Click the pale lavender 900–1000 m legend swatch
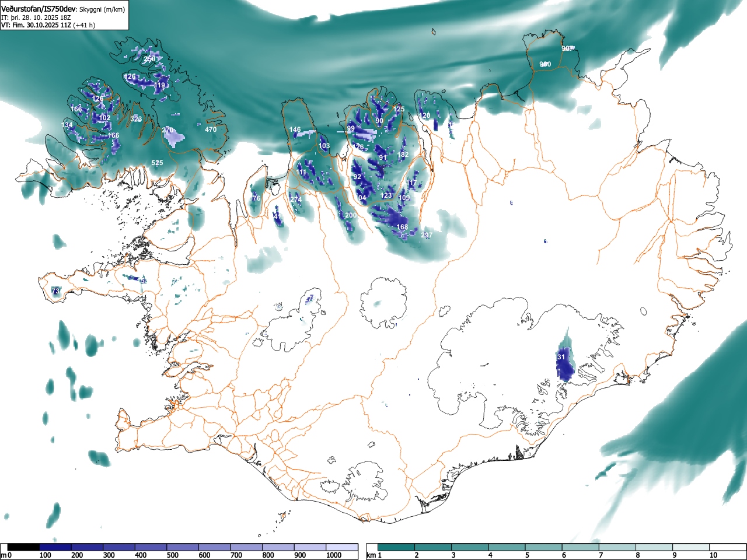Image resolution: width=747 pixels, height=560 pixels. coord(310,547)
